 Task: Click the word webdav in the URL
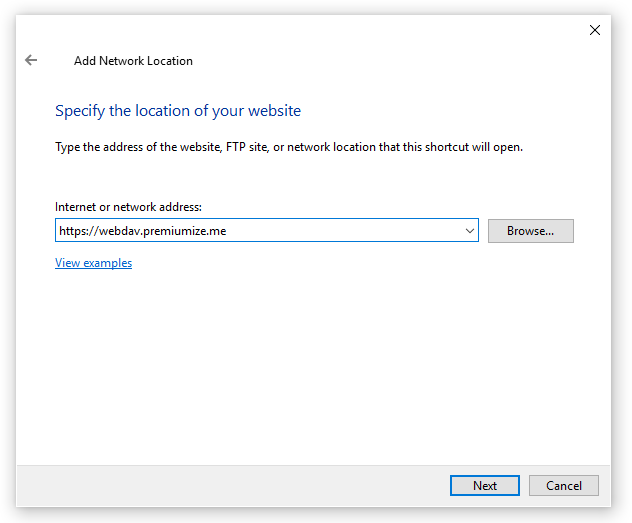point(120,231)
